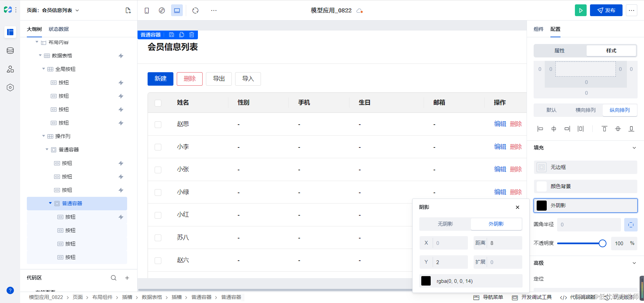Adjust the 不透明度 slider handle

(x=602, y=244)
